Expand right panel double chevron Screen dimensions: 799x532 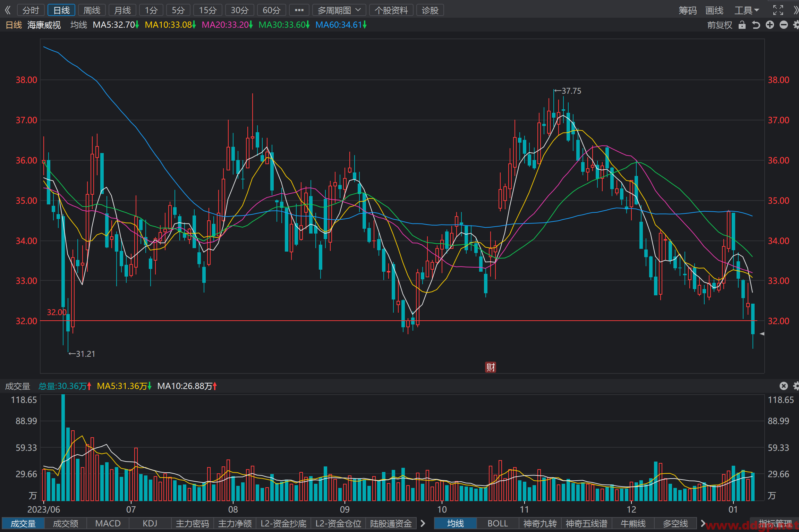point(796,10)
